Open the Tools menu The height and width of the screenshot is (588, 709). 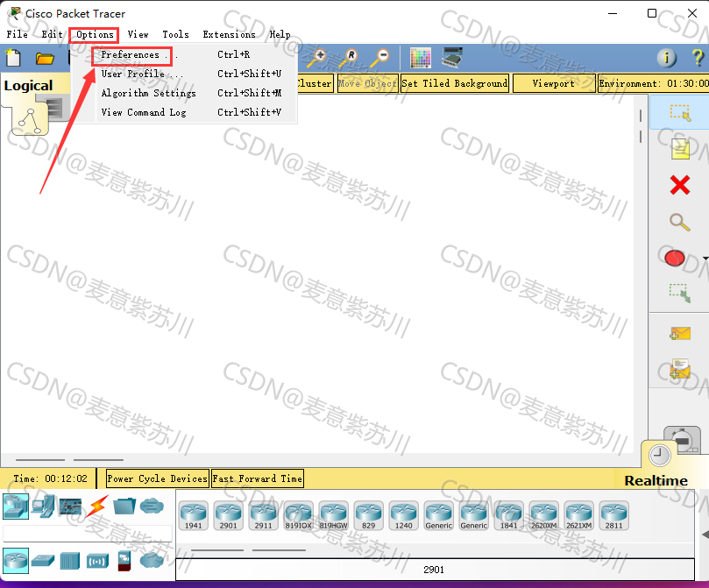point(175,34)
